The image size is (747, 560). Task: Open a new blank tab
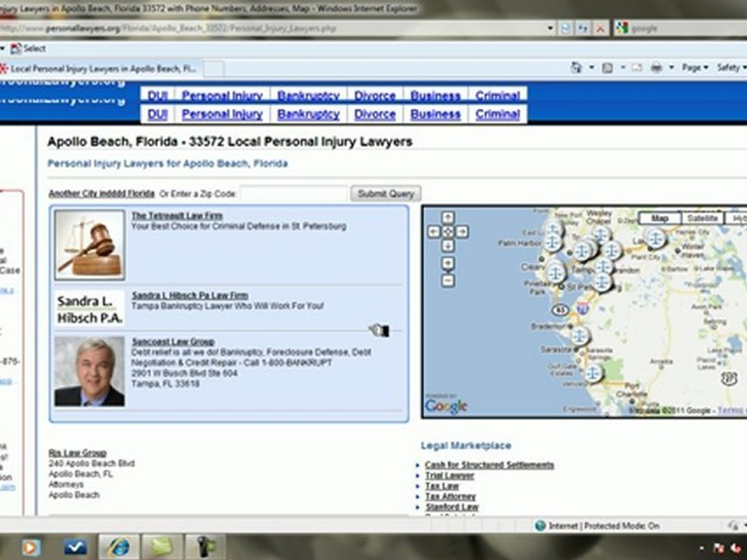pos(214,69)
